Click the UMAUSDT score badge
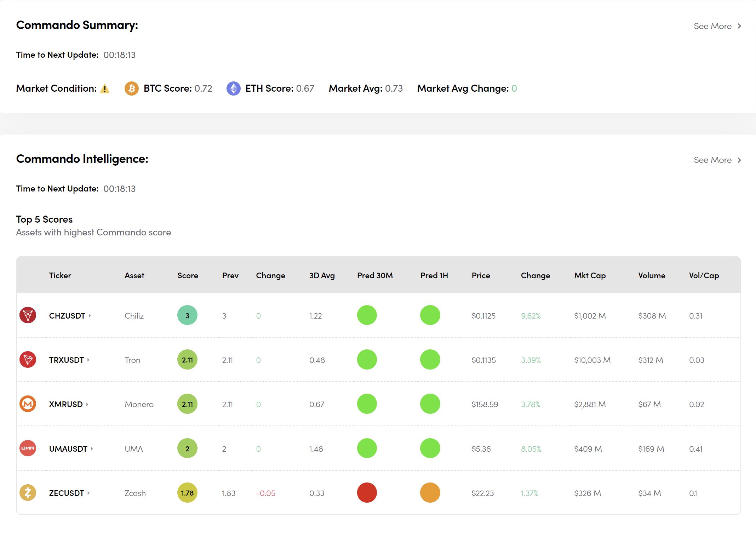Screen dimensions: 756x537 coord(187,449)
